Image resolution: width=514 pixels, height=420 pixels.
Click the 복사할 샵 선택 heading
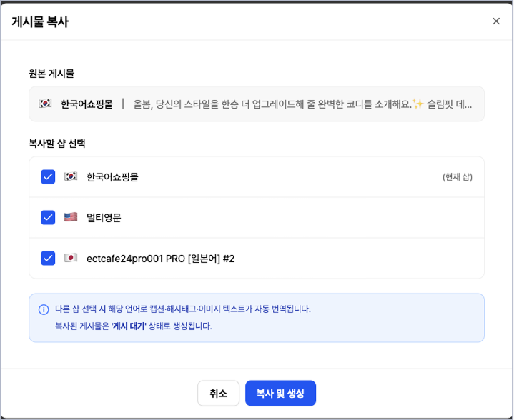pyautogui.click(x=57, y=143)
